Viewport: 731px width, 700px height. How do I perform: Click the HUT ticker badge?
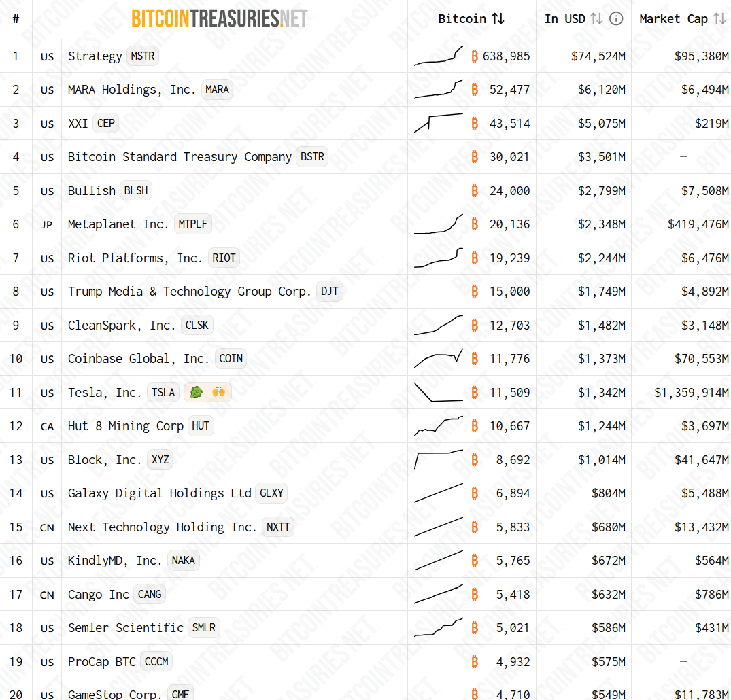pyautogui.click(x=201, y=426)
